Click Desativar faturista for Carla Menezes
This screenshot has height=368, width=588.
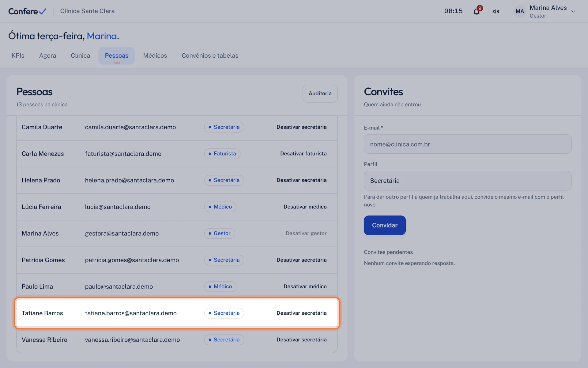[303, 154]
